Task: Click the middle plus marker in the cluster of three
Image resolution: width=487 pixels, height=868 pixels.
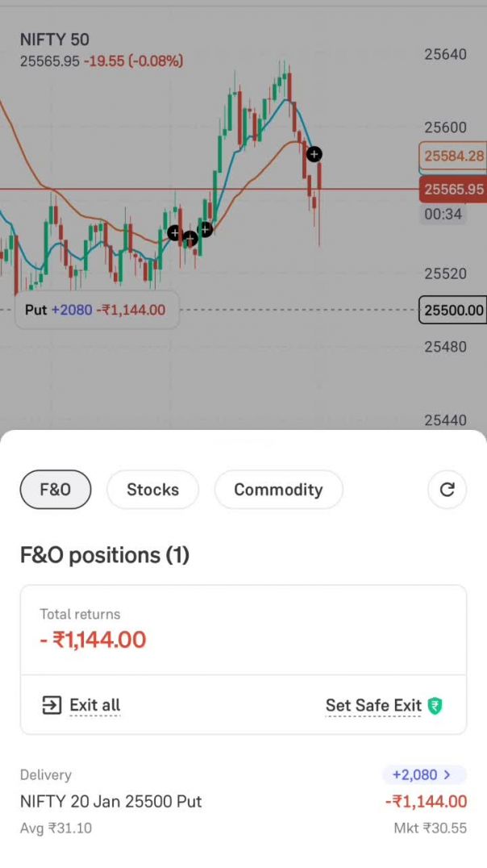Action: 190,239
